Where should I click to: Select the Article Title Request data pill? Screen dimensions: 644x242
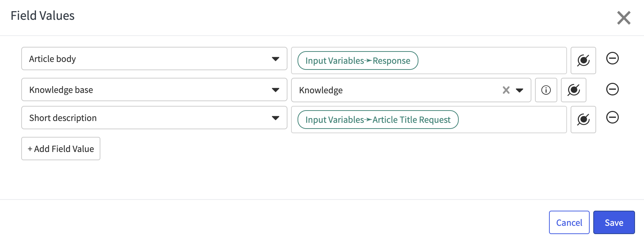(378, 120)
